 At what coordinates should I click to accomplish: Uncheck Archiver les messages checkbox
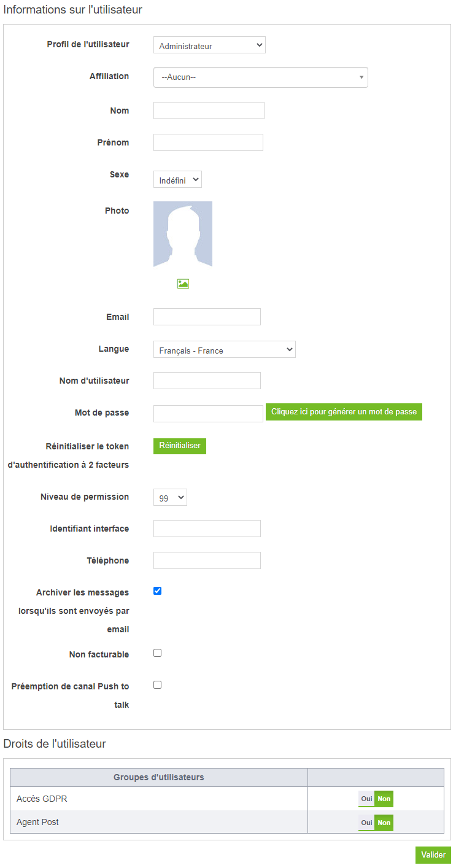pos(157,591)
